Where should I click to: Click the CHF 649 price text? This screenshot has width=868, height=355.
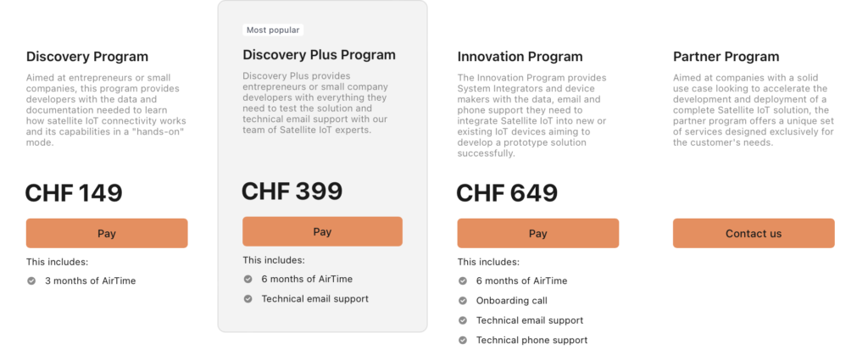pos(507,193)
